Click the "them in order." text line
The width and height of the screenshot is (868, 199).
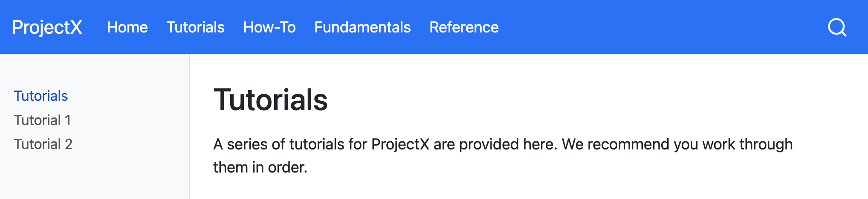[260, 167]
